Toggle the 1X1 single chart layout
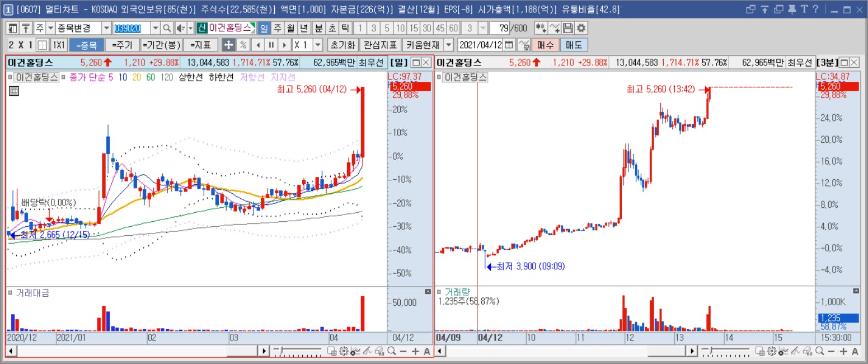Viewport: 868px width, 364px height. point(59,45)
